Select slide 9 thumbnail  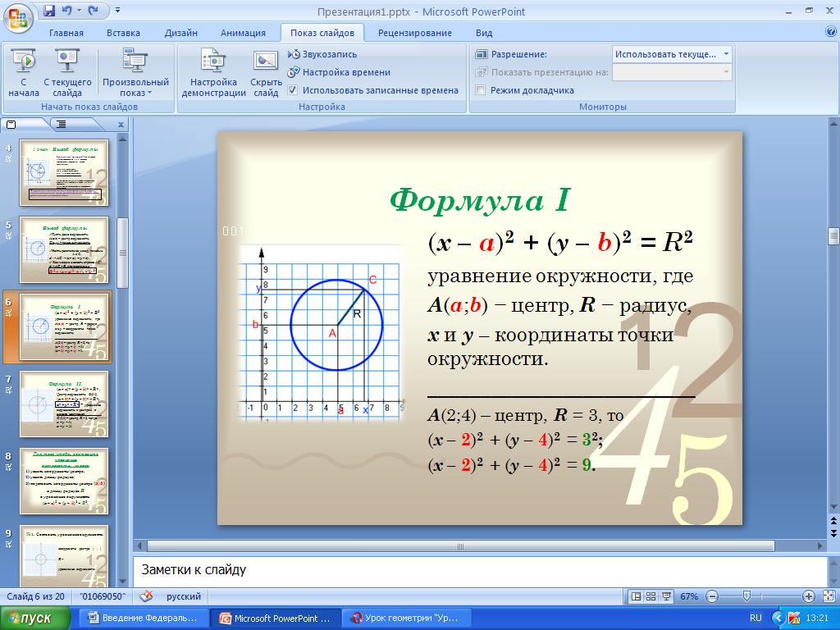[x=64, y=555]
